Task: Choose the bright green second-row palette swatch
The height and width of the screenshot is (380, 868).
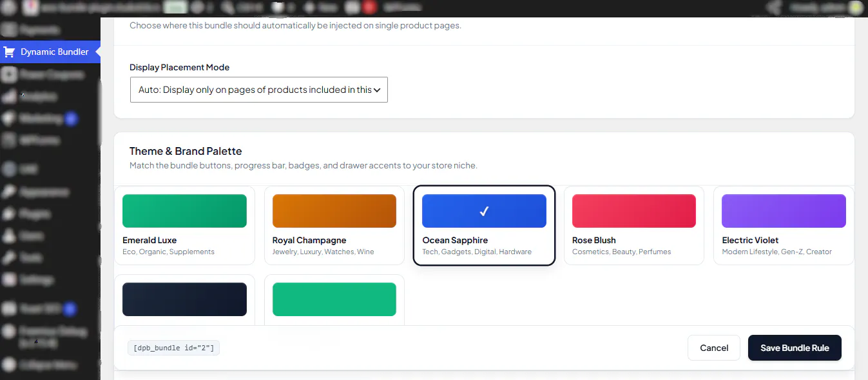Action: click(x=334, y=299)
